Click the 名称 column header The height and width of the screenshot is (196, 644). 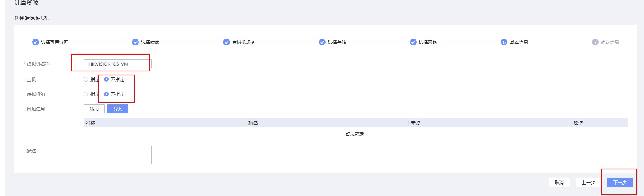point(165,122)
